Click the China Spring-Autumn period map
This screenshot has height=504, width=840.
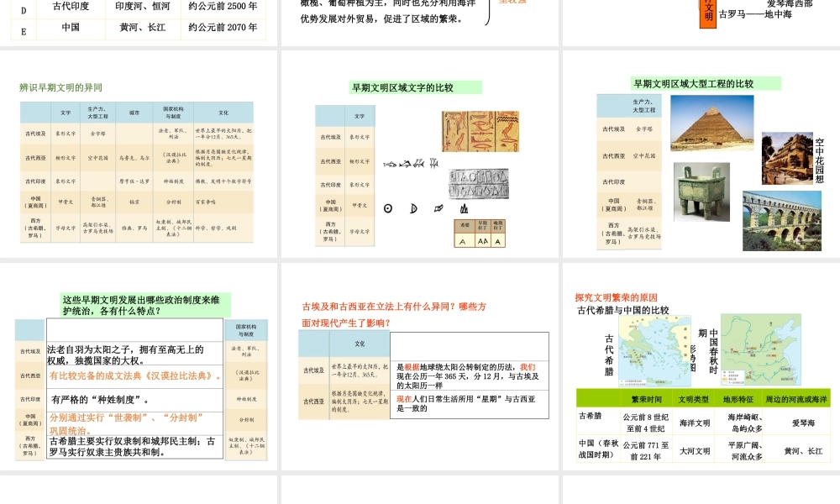coord(761,349)
